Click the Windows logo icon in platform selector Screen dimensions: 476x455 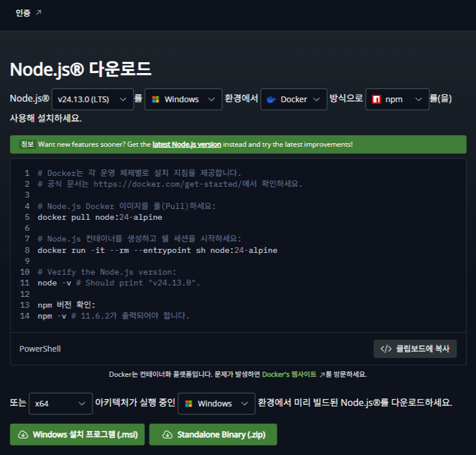pos(155,99)
